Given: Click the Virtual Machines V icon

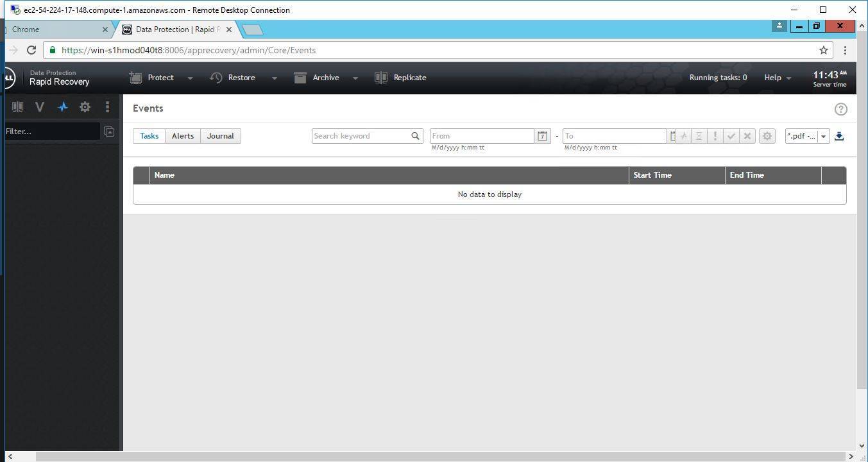Looking at the screenshot, I should (40, 107).
